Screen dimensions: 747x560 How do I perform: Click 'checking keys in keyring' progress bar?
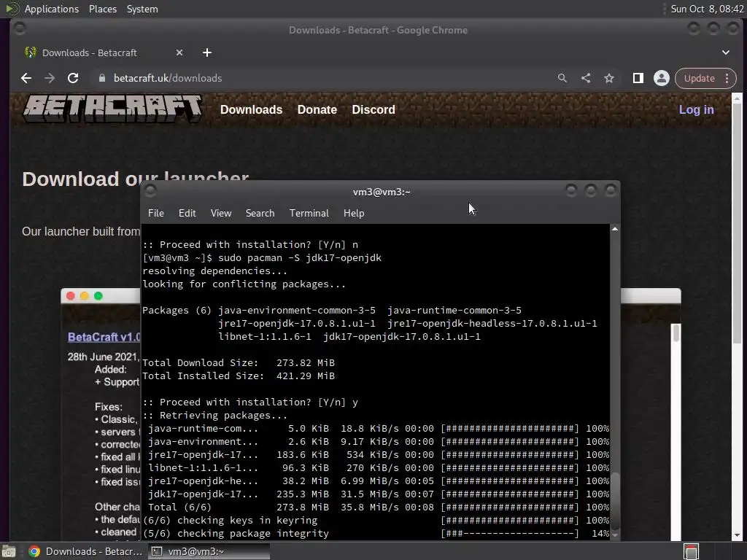(x=510, y=521)
